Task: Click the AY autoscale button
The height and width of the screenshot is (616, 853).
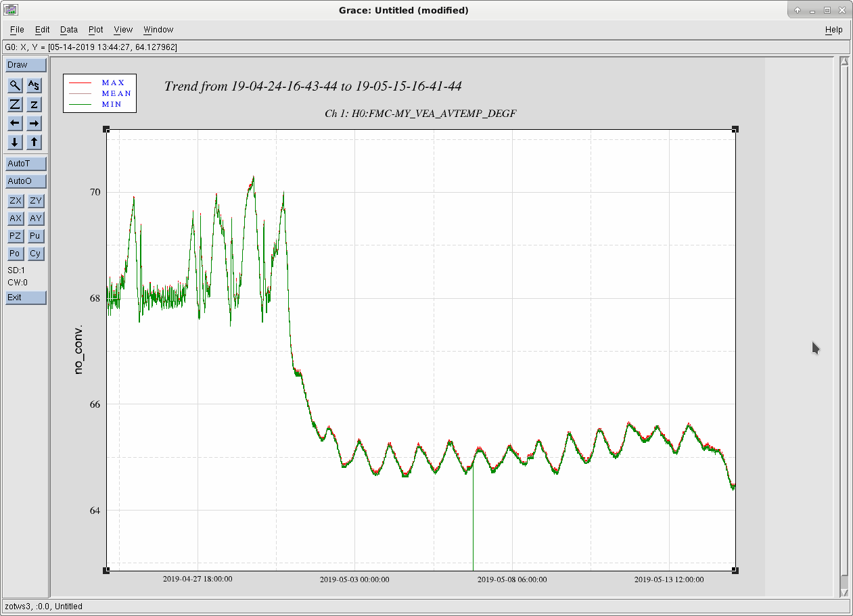Action: pyautogui.click(x=35, y=218)
